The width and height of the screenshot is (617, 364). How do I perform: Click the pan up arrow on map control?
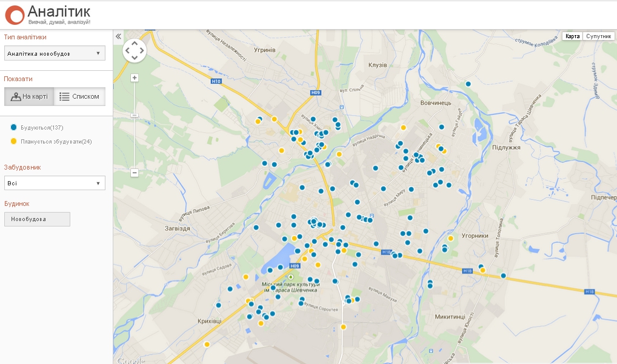[135, 43]
